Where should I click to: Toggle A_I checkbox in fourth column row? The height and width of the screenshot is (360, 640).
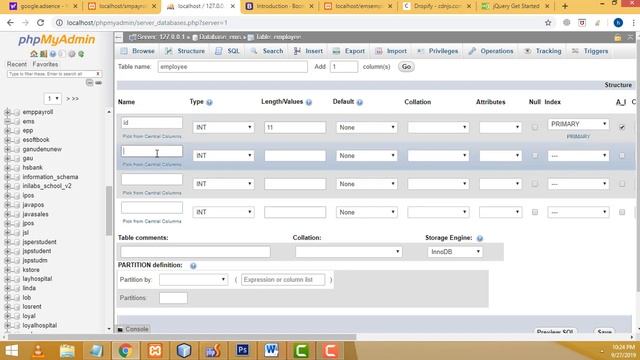tap(622, 212)
